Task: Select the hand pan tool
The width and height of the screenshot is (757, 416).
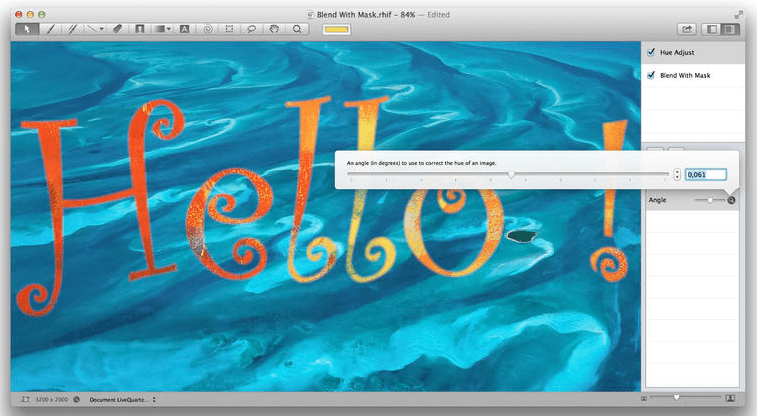Action: click(274, 29)
